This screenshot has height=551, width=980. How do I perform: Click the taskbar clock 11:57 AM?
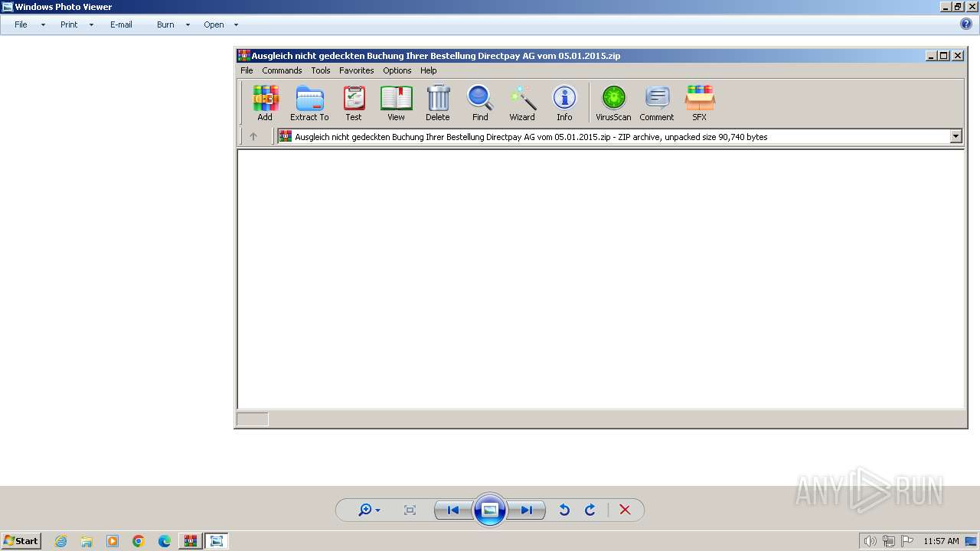[x=941, y=541]
